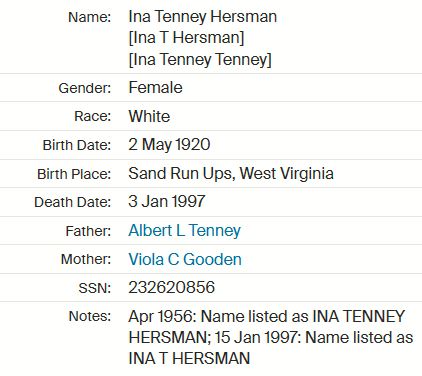
Task: Click the Gender value Female
Action: pos(155,88)
